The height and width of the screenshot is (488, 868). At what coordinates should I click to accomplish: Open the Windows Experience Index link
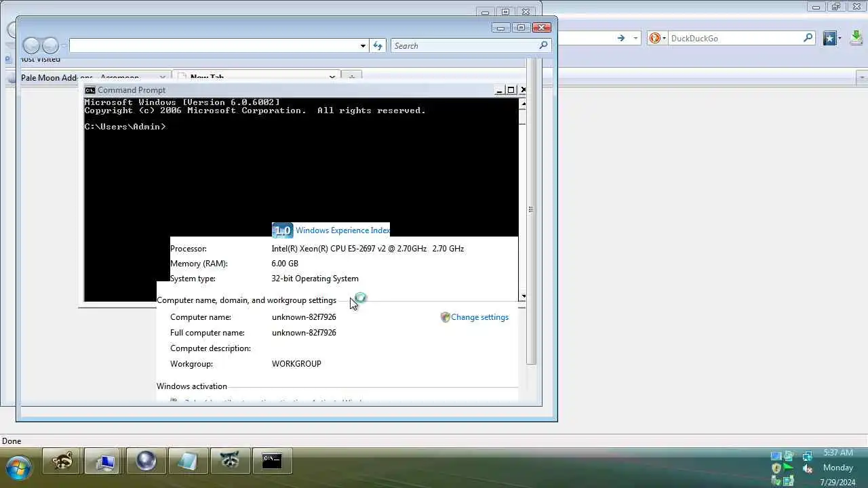342,230
